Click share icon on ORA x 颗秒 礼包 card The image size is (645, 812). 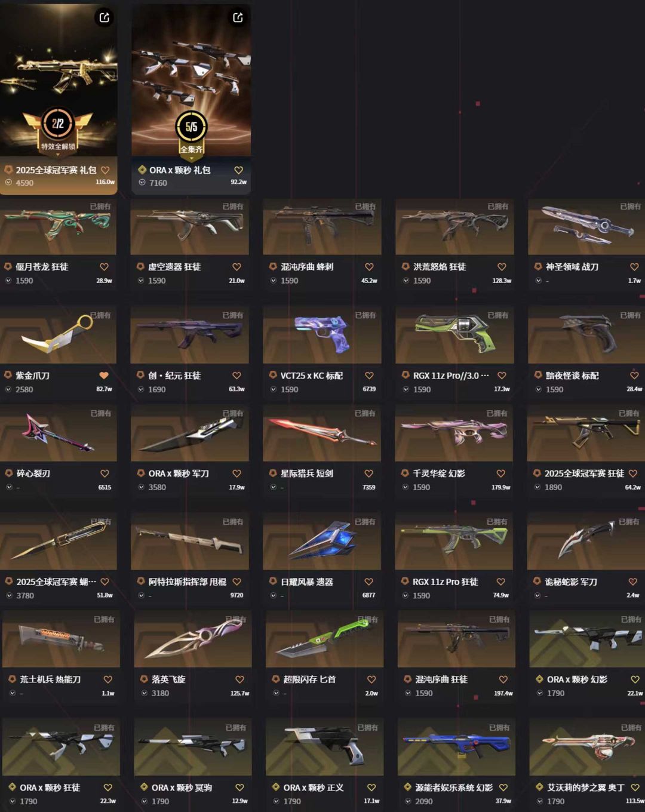tap(238, 18)
